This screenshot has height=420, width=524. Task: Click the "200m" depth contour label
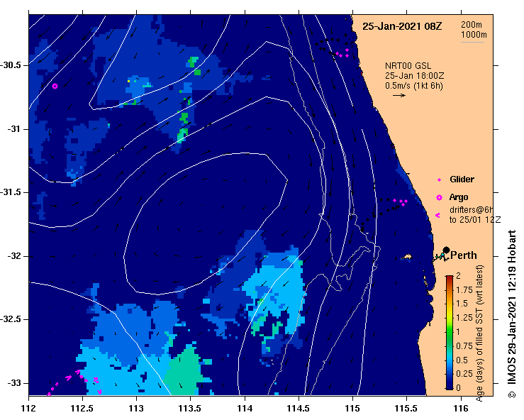pos(472,24)
